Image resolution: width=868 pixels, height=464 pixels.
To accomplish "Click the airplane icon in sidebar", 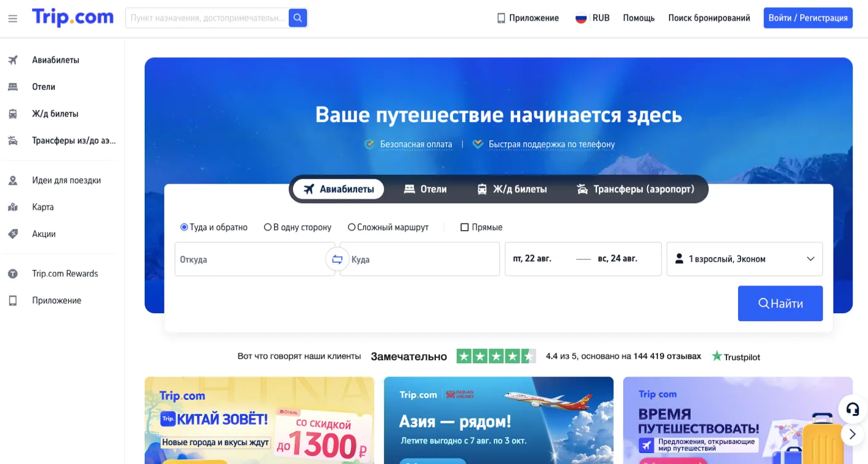I will tap(13, 60).
